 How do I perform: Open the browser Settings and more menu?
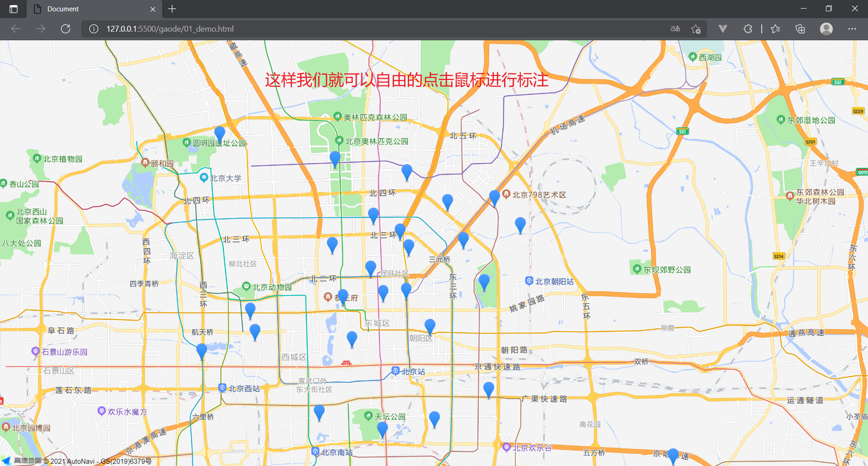pos(852,29)
